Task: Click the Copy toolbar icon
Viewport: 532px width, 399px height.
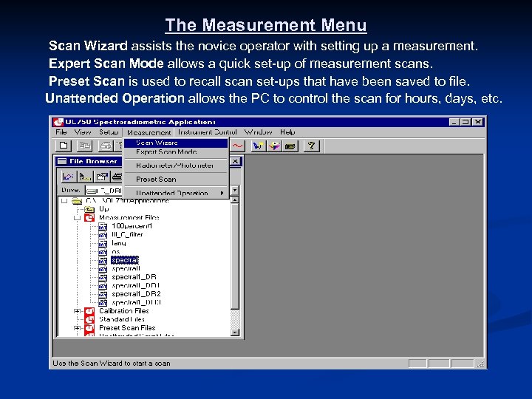Action: point(84,146)
